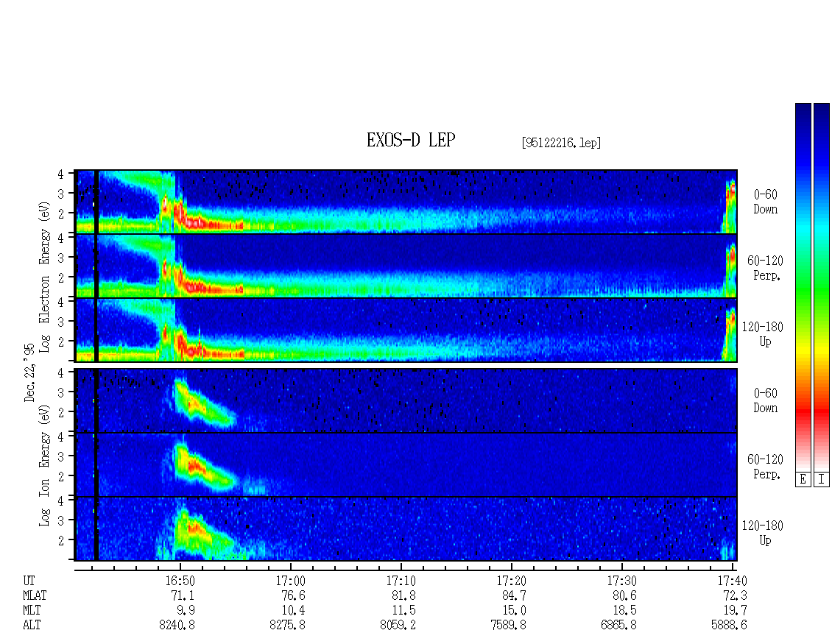
Task: Click the electron 120-180 Up spectrogram panel
Action: point(406,330)
